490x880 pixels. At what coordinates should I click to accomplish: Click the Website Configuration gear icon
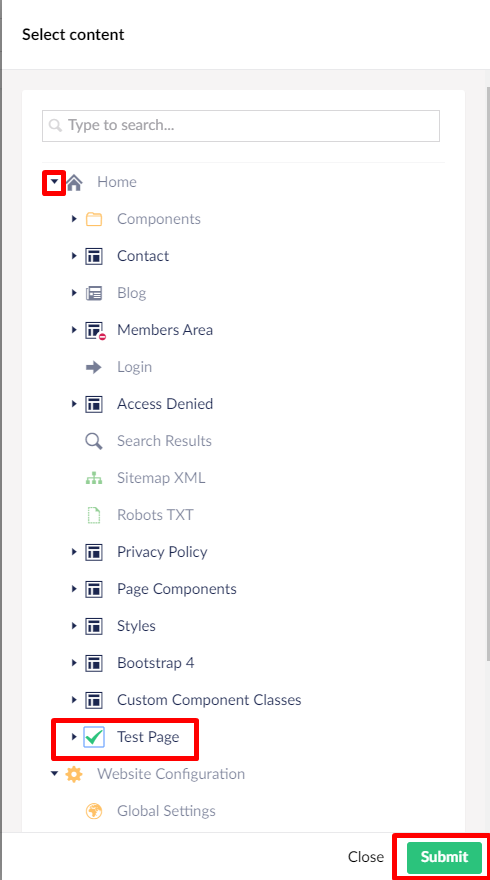tap(74, 774)
